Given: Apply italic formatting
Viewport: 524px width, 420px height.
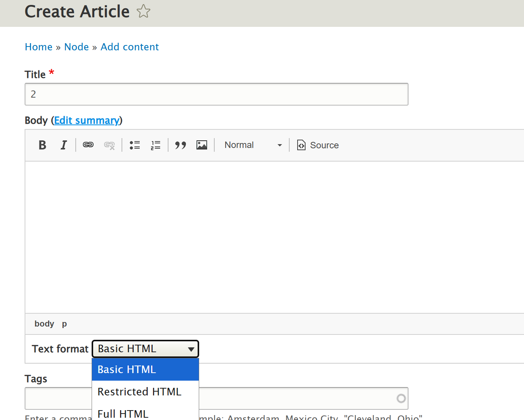Looking at the screenshot, I should 64,145.
